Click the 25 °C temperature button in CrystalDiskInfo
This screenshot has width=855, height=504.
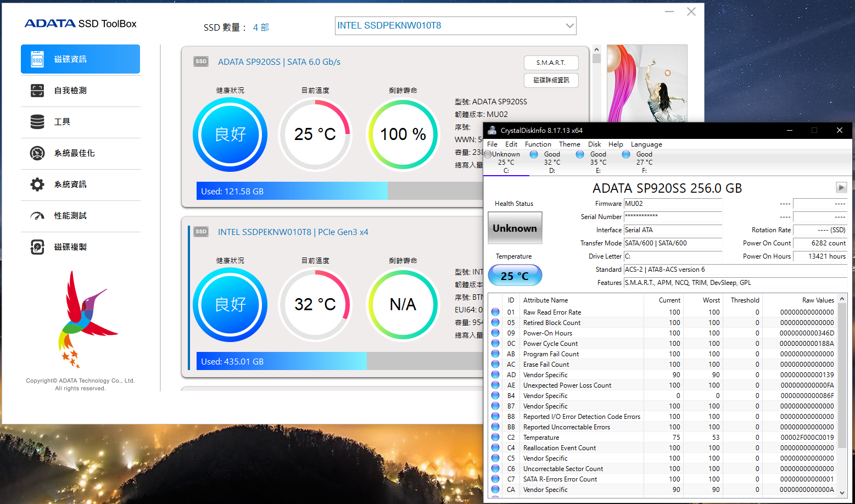point(515,276)
